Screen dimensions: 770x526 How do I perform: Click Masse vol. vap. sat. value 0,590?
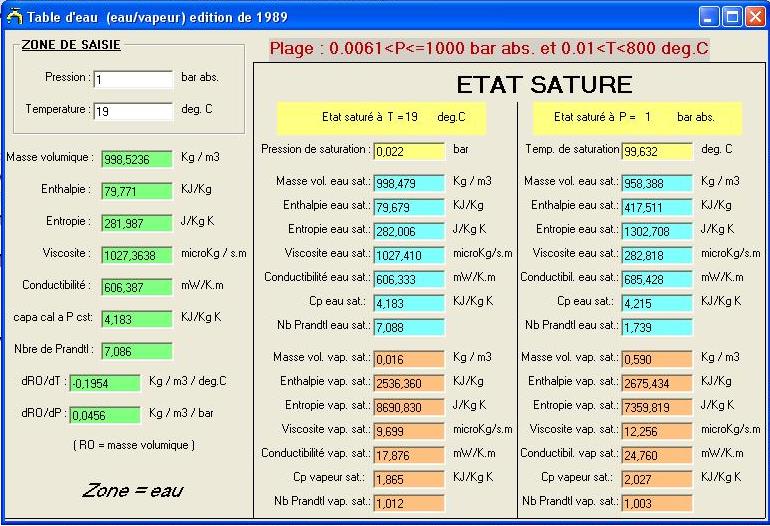[x=657, y=359]
